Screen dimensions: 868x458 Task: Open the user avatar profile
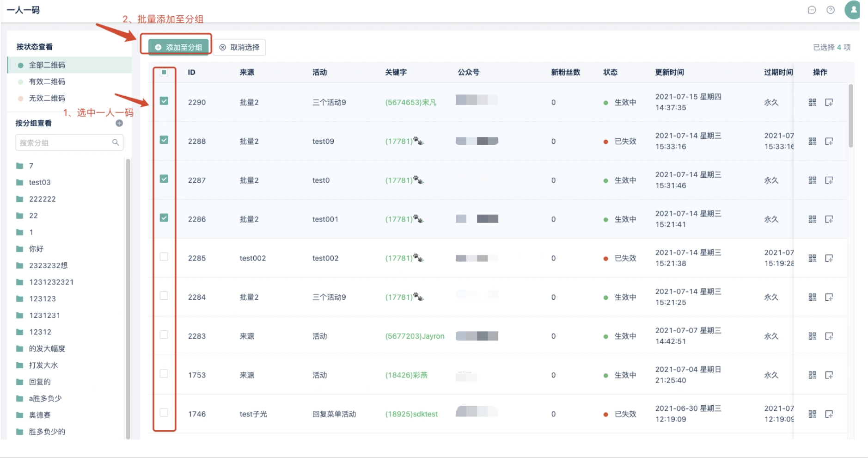852,10
